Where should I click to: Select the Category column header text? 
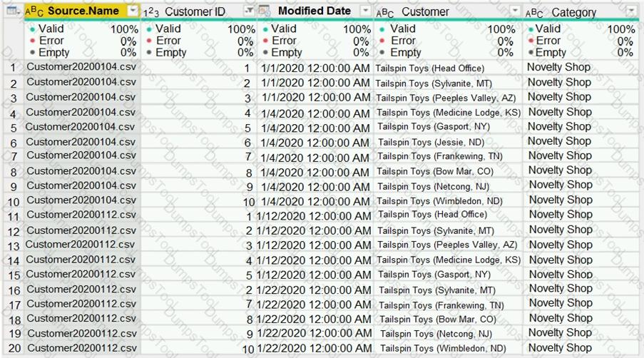[x=573, y=12]
